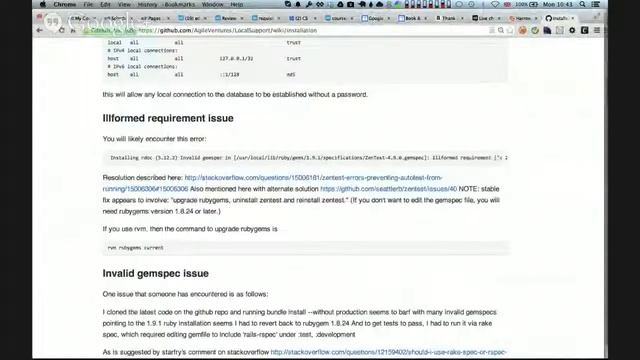This screenshot has height=360, width=640.
Task: Toggle fullscreen via window corner arrows
Action: [x=596, y=16]
